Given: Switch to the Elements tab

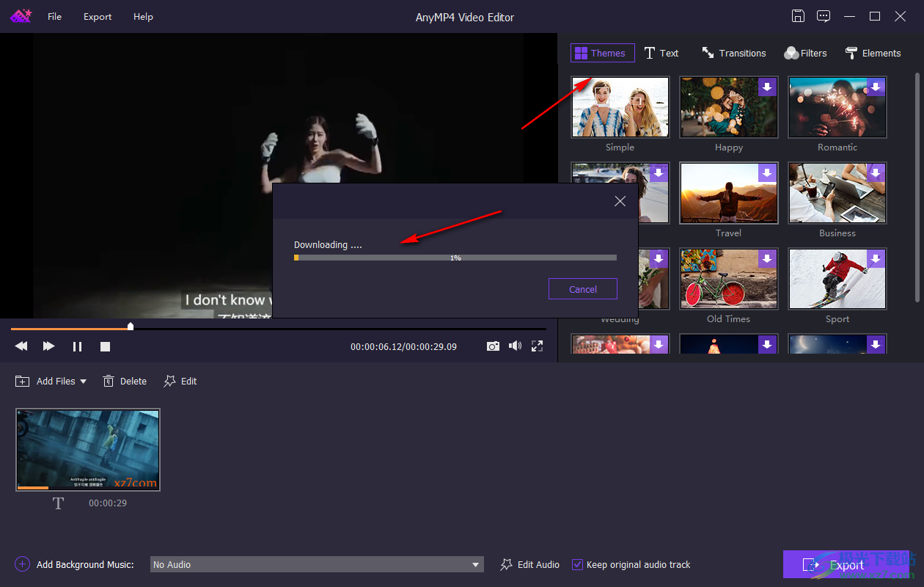Looking at the screenshot, I should (x=873, y=53).
